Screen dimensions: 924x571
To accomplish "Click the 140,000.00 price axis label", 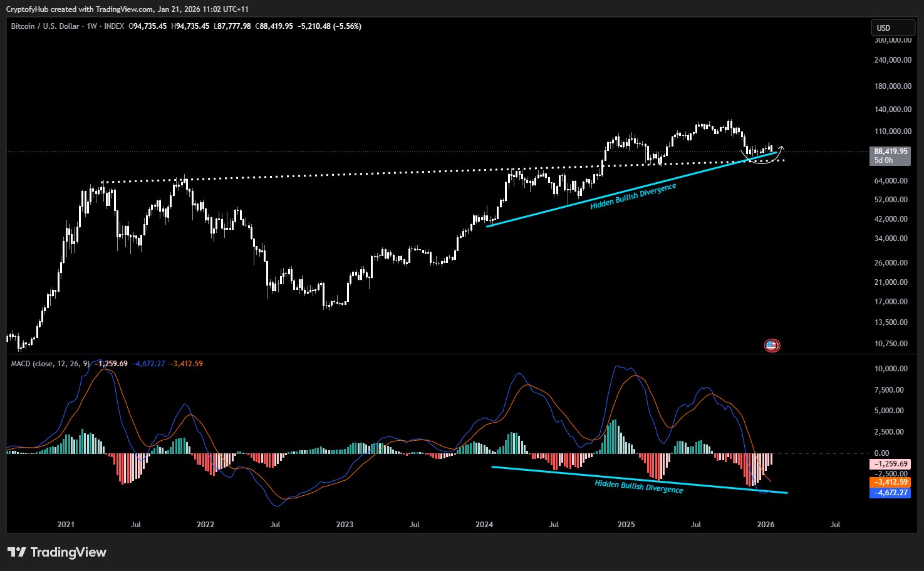I will coord(892,110).
